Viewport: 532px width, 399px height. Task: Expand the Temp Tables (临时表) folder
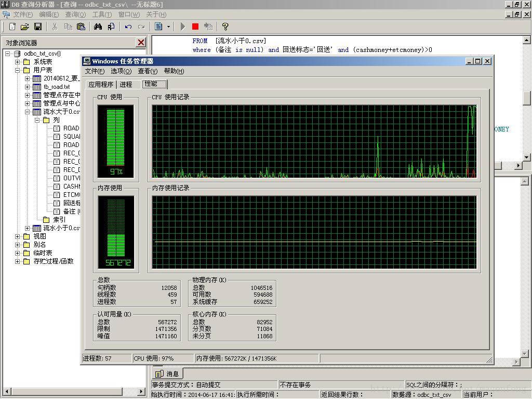point(17,253)
